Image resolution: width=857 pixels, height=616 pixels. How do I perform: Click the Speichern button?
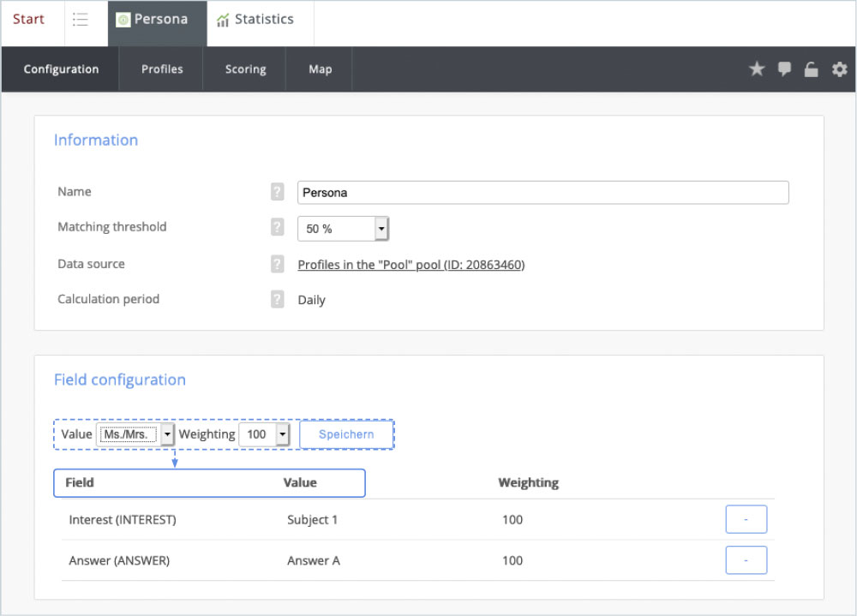[x=346, y=434]
